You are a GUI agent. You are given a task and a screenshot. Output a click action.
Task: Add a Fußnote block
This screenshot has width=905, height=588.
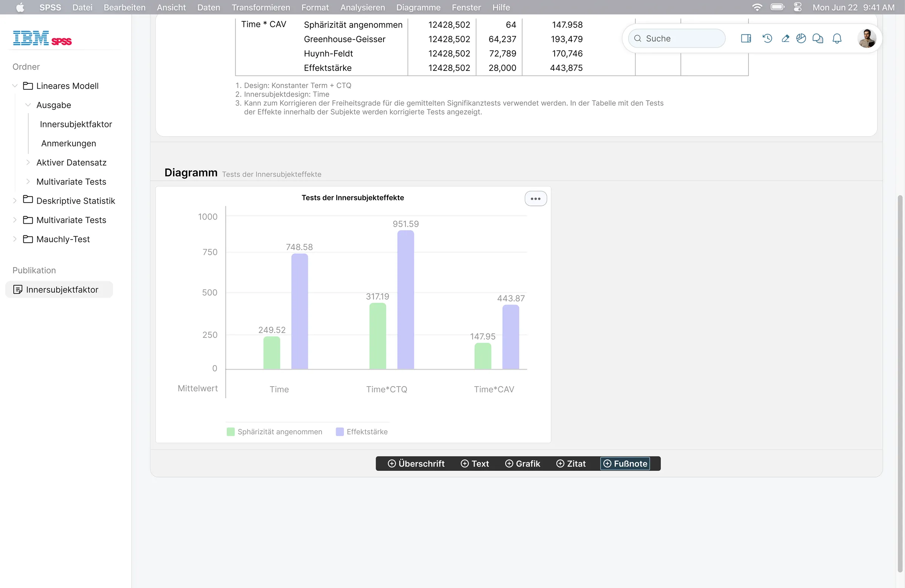[625, 464]
